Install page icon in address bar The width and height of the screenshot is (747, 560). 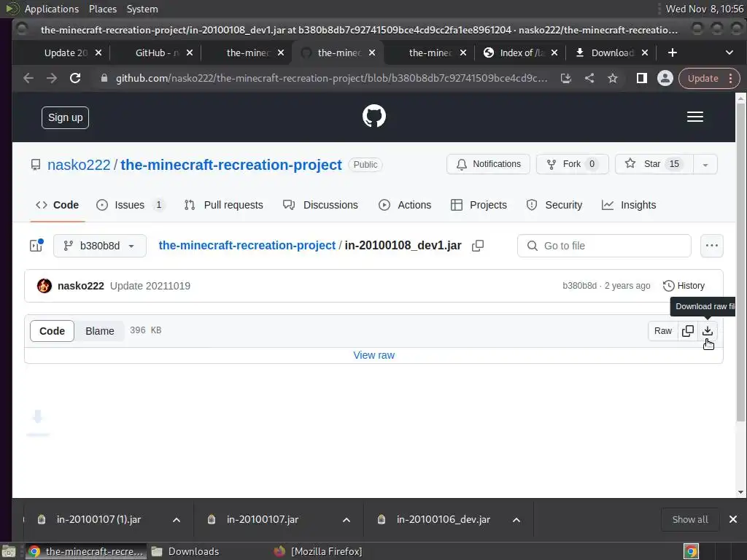565,78
